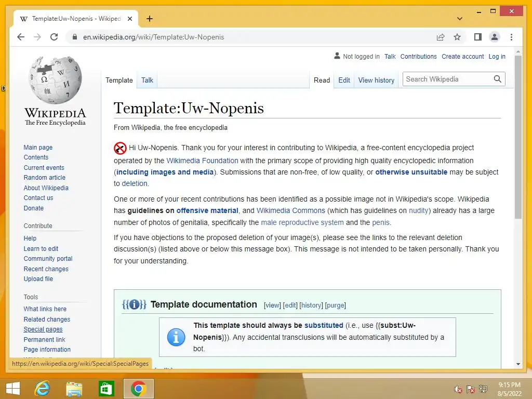Click [edit] in template documentation
Image resolution: width=532 pixels, height=399 pixels.
(290, 305)
